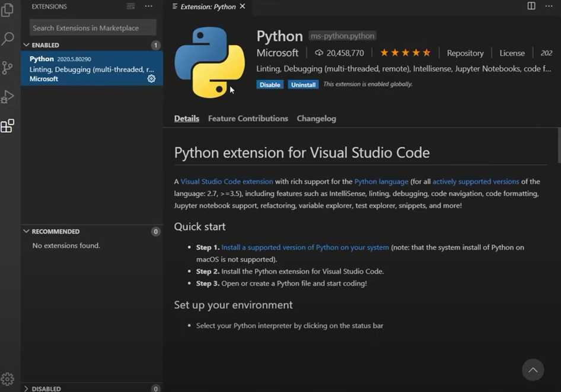Open the Manage gear in activity bar
The image size is (561, 392).
point(7,379)
